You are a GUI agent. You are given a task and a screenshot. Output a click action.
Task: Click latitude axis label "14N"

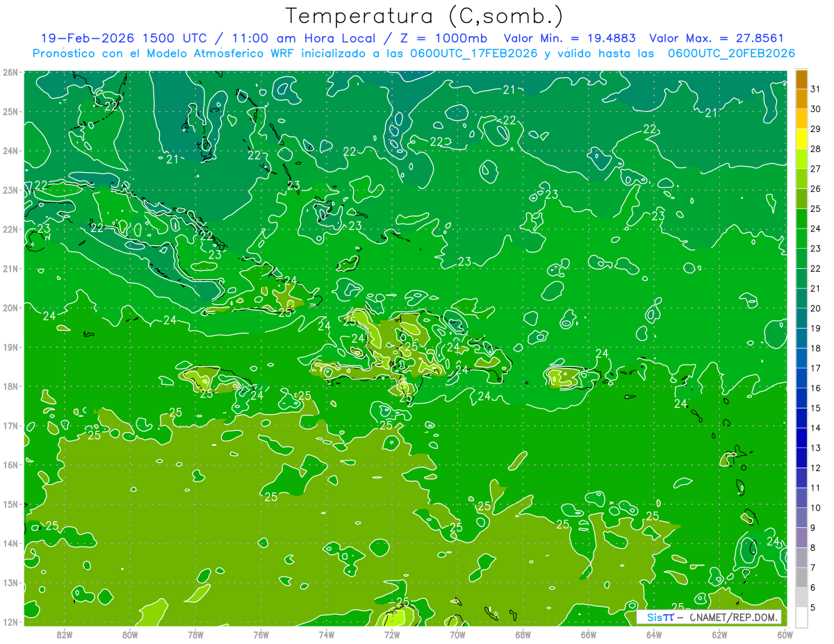[x=10, y=543]
